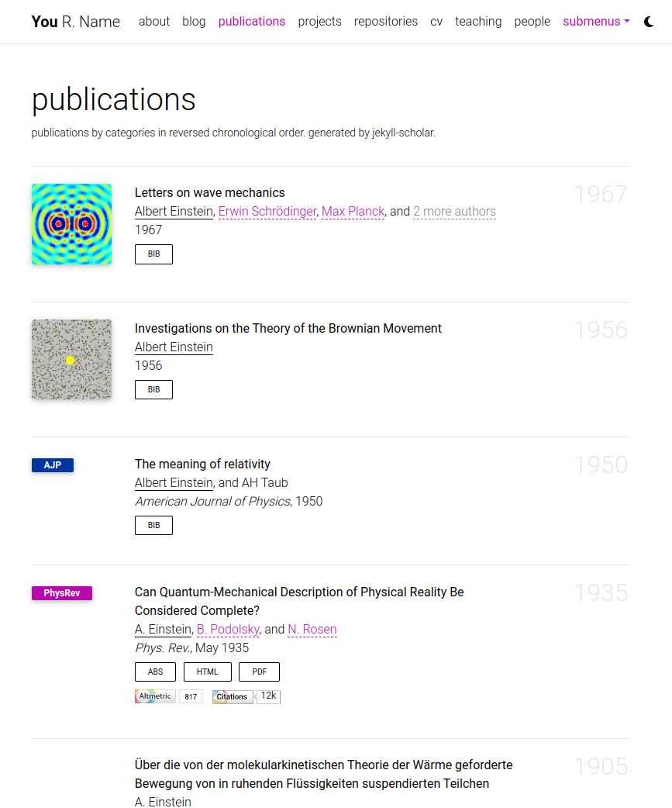This screenshot has width=672, height=808.
Task: Open the teaching menu item
Action: (478, 22)
